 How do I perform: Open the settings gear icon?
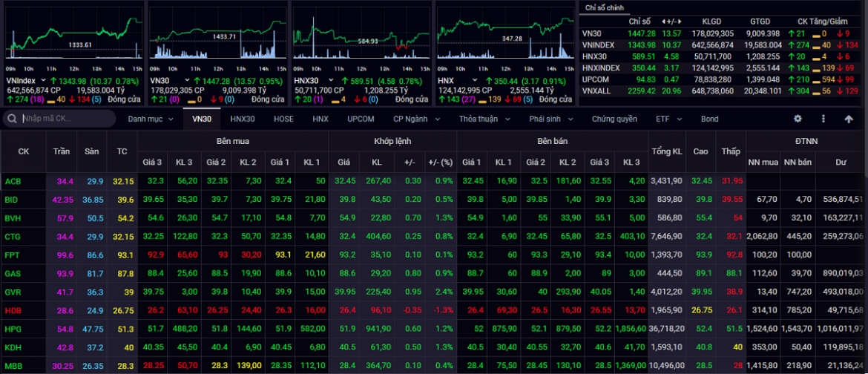pos(798,119)
